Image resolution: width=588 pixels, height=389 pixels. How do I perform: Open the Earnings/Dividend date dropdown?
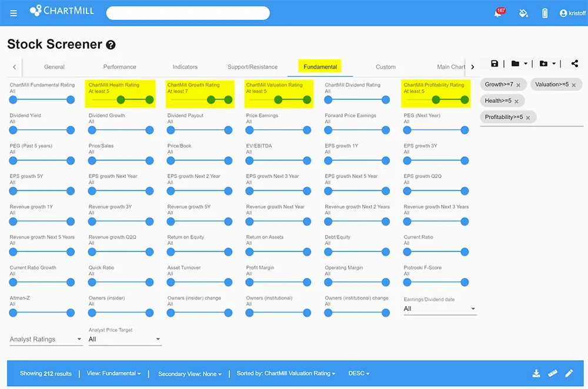pos(440,309)
